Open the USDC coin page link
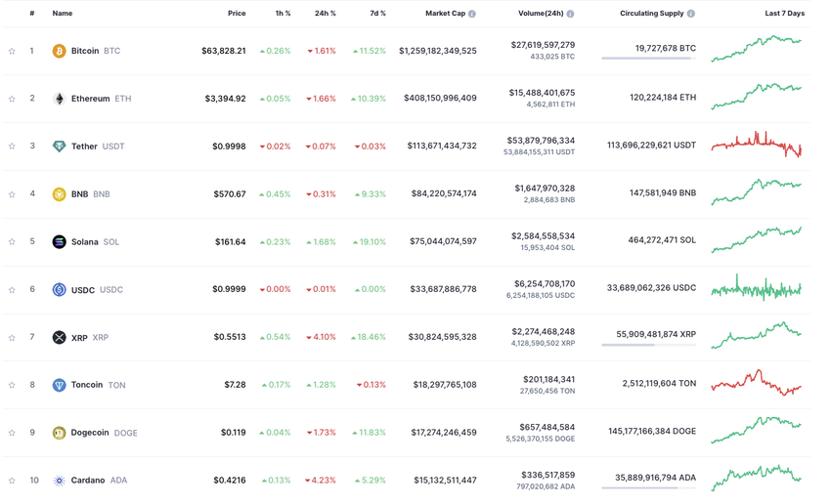This screenshot has height=504, width=831. [84, 290]
